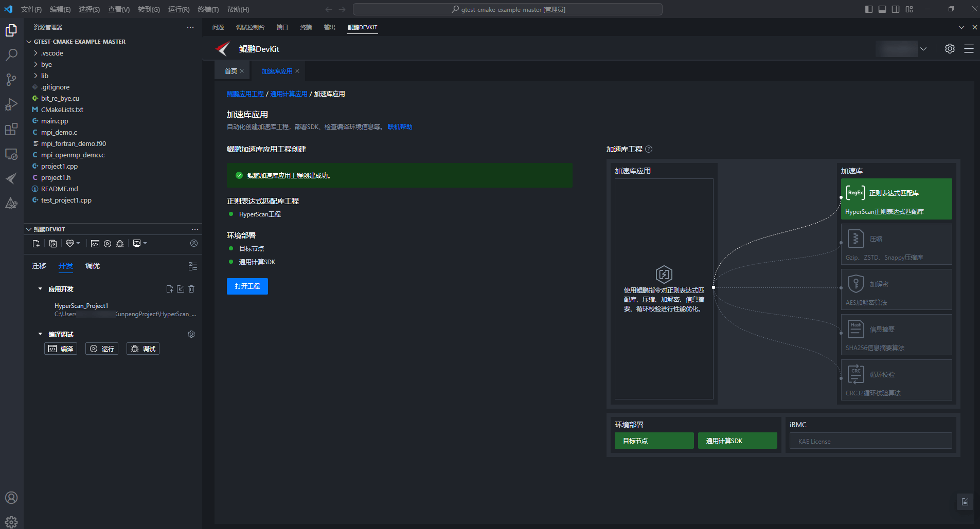Click the compile icon in DevKit toolbar
Image resolution: width=980 pixels, height=529 pixels.
(x=95, y=244)
